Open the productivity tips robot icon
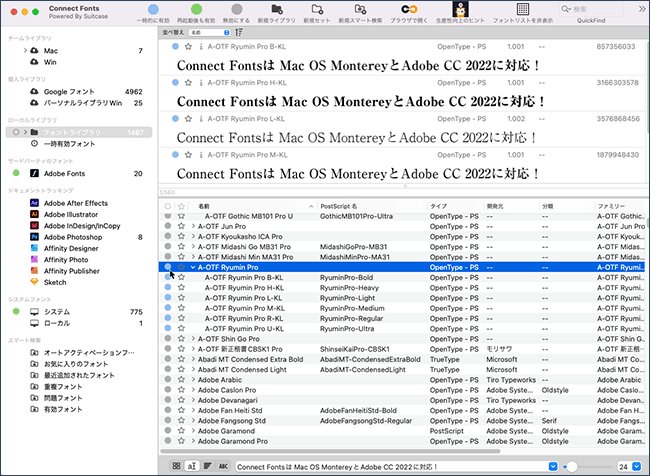This screenshot has height=476, width=650. point(460,9)
